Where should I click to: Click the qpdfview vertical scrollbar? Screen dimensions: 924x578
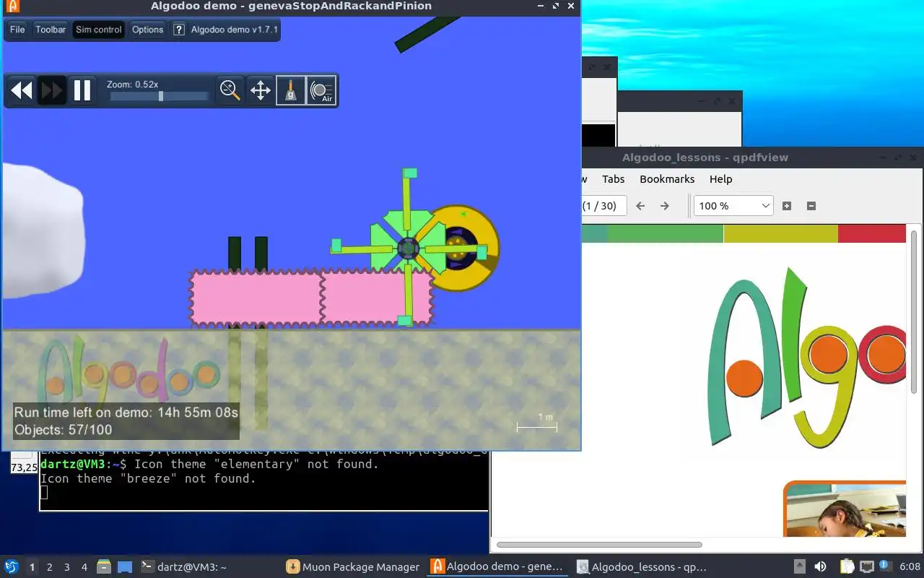click(x=915, y=312)
